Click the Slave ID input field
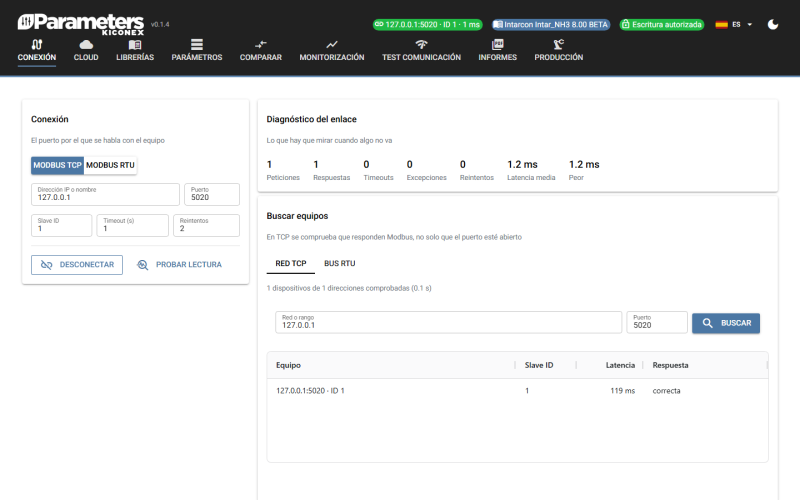 coord(62,226)
